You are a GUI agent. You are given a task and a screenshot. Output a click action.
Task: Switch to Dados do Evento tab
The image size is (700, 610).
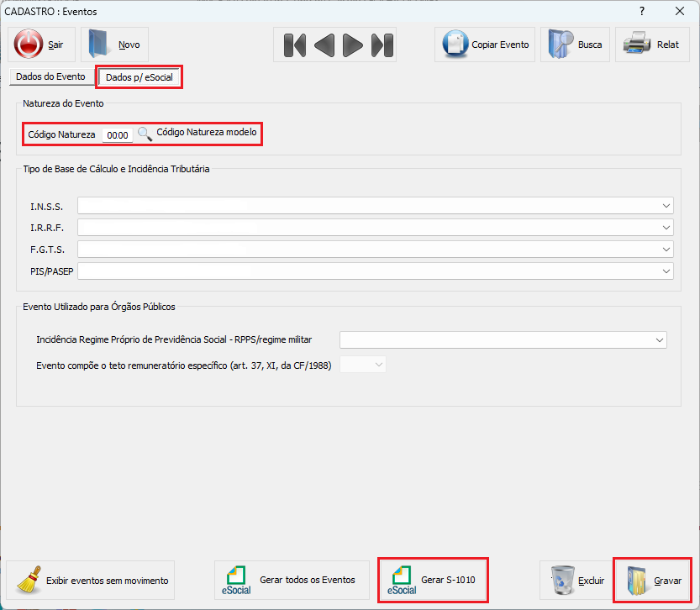tap(50, 76)
